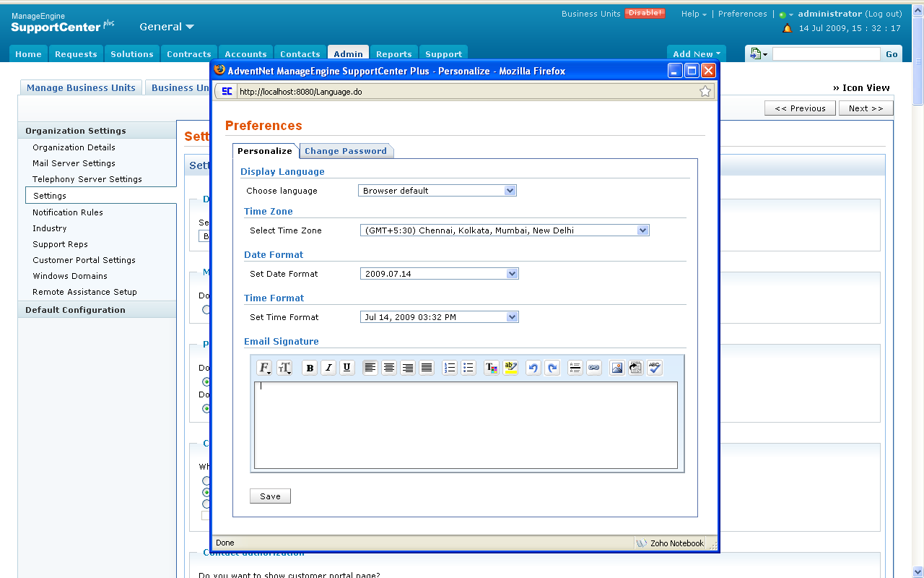Open the Choose language dropdown
The height and width of the screenshot is (578, 924).
(437, 191)
